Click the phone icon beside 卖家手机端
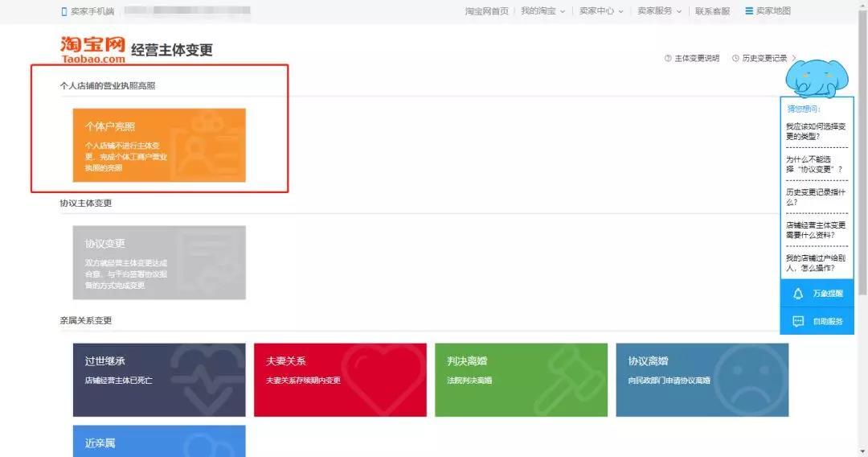The width and height of the screenshot is (868, 457). point(64,11)
